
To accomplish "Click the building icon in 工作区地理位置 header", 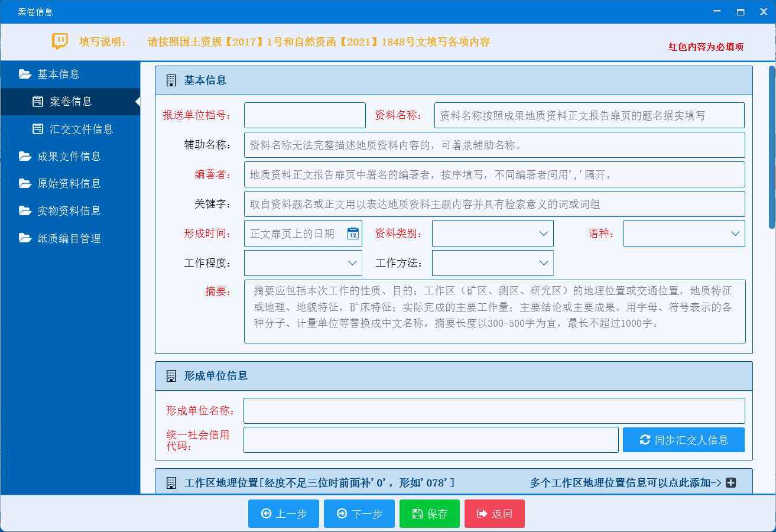I will [171, 483].
